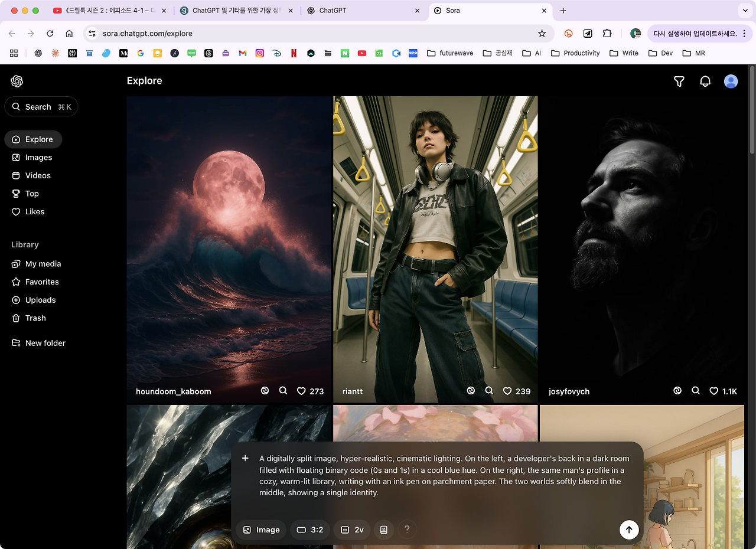Switch to the ChatGPT tab
This screenshot has width=756, height=549.
click(364, 11)
